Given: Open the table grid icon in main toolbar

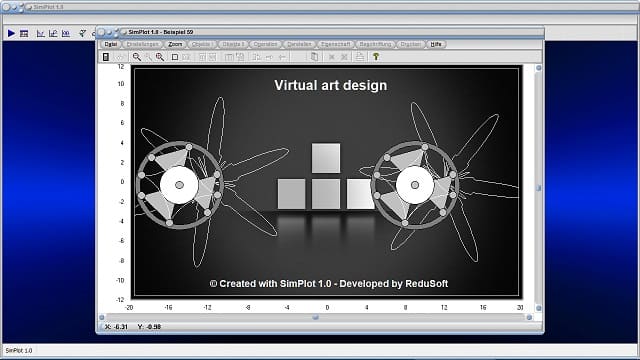Looking at the screenshot, I should (x=24, y=33).
